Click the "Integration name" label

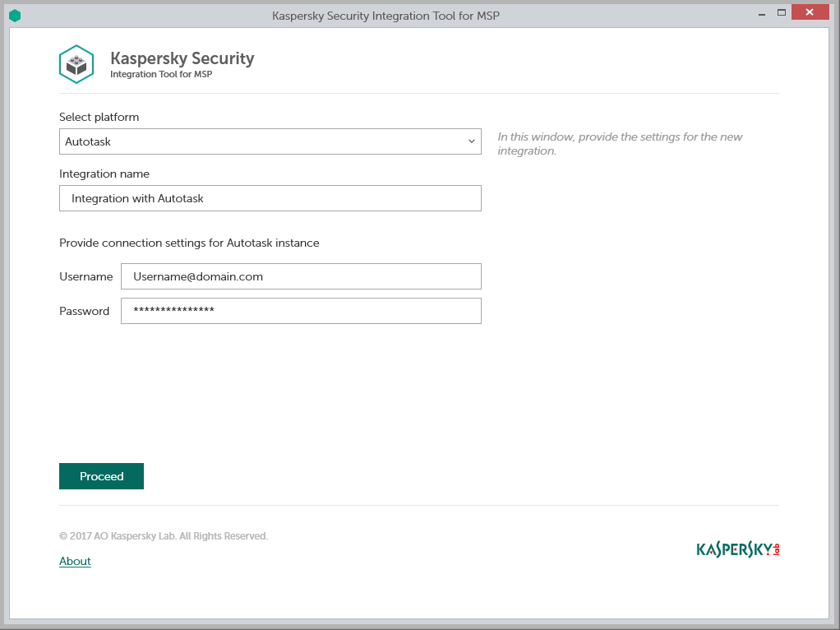[104, 174]
